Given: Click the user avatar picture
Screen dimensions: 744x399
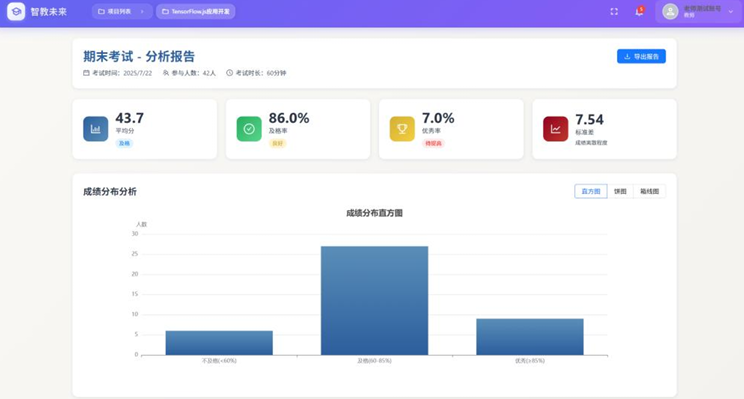Looking at the screenshot, I should [x=670, y=11].
